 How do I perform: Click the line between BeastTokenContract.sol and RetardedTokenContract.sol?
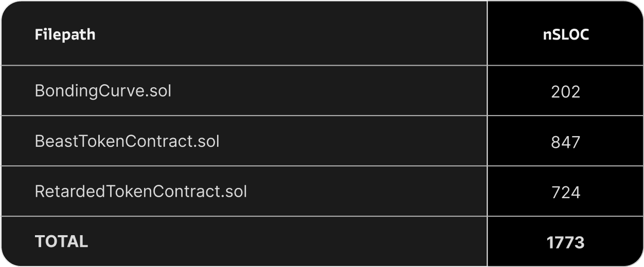[244, 166]
